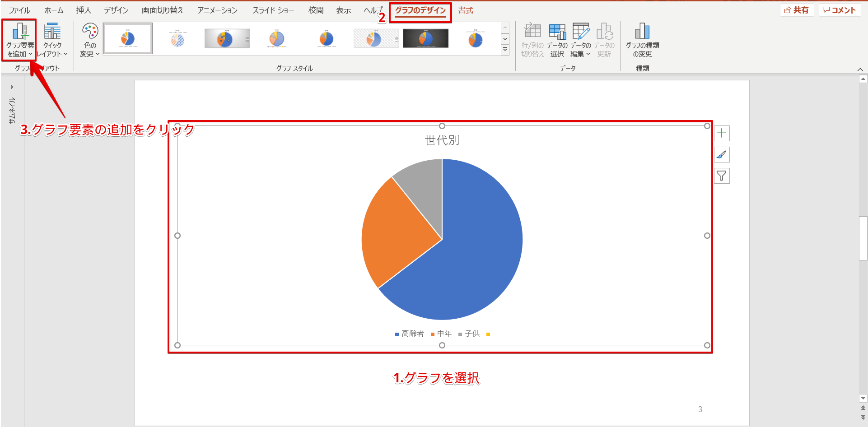
Task: Click the vertical scrollbar thumb
Action: coord(863,238)
